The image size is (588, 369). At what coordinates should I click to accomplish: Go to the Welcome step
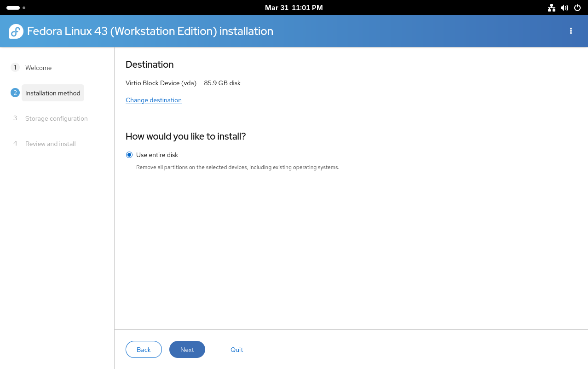[39, 68]
